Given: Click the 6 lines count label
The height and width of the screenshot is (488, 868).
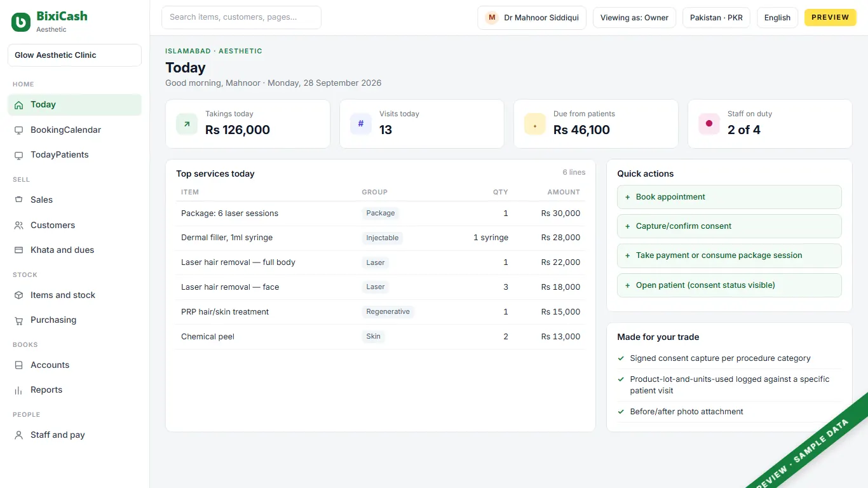Looking at the screenshot, I should click(x=574, y=172).
